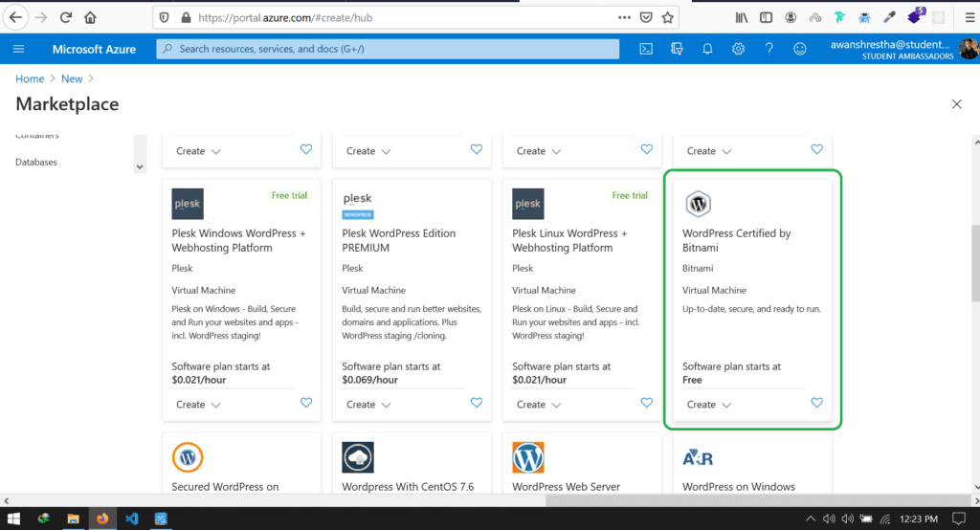Click the WordPress Web Server logo

click(x=528, y=457)
